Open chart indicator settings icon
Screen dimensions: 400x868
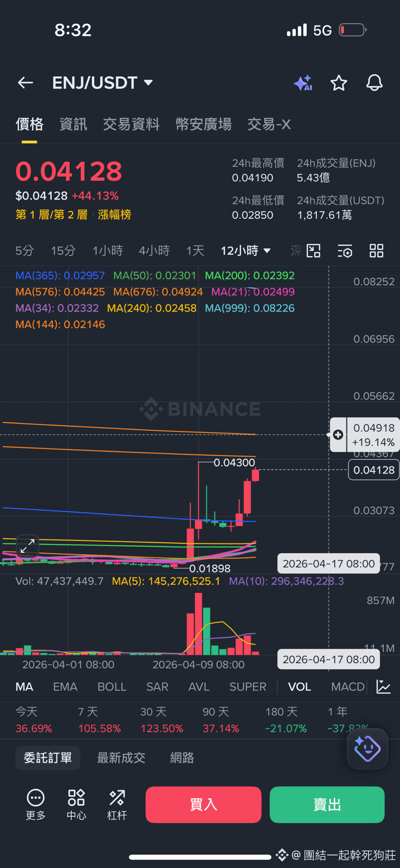click(345, 251)
